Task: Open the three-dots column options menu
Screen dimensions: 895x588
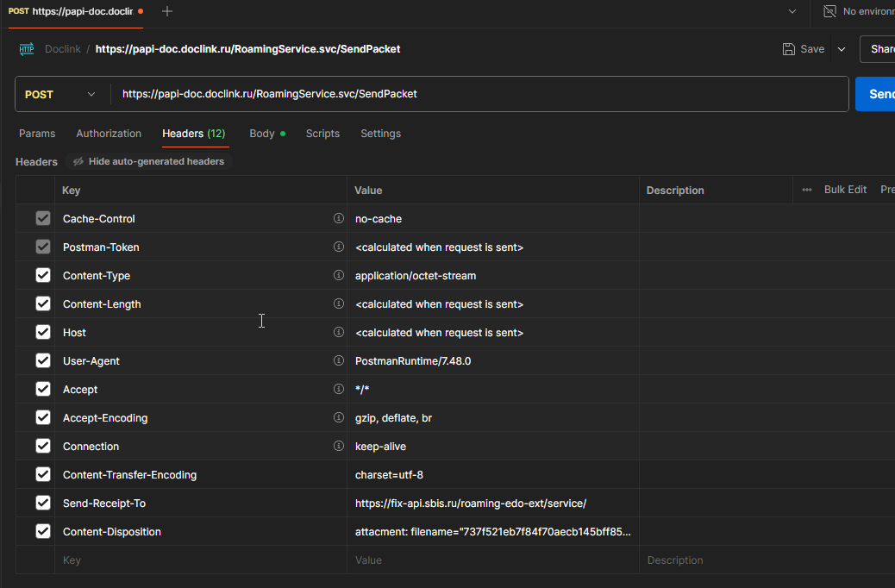Action: pos(807,190)
